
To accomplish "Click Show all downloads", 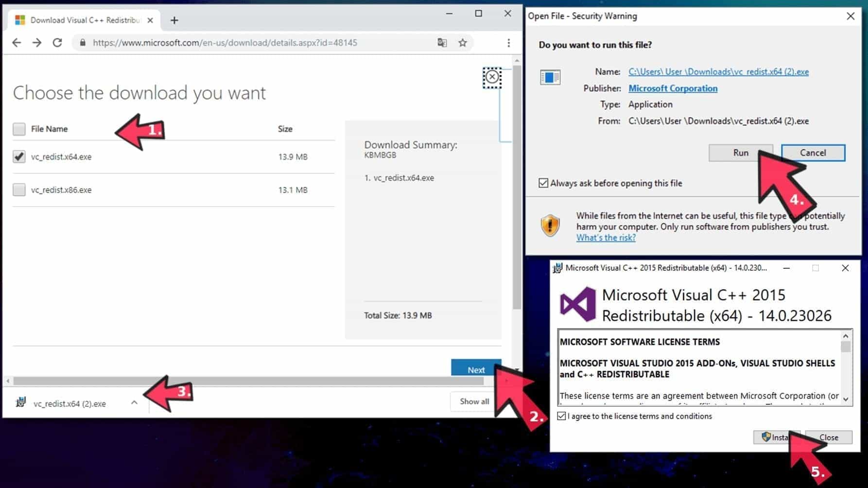I will [474, 401].
